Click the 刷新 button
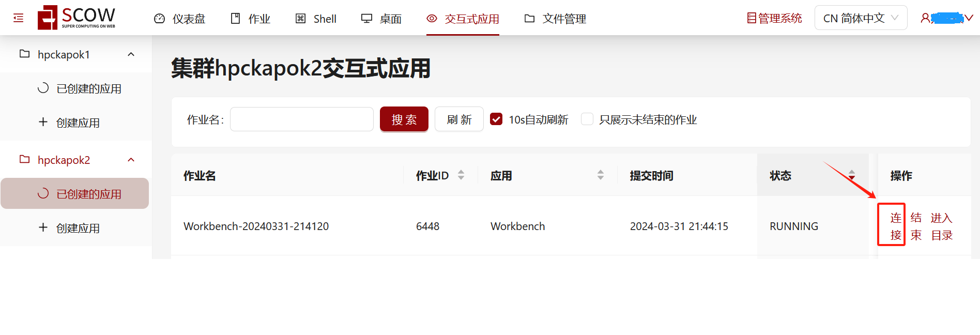This screenshot has height=335, width=980. coord(459,119)
